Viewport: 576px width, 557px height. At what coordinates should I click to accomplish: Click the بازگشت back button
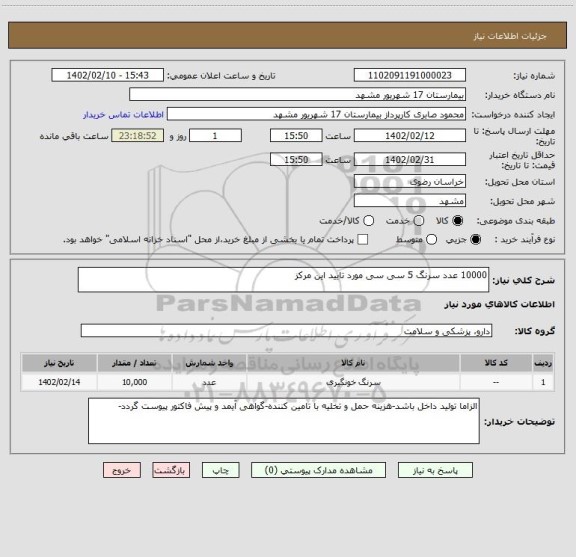point(171,470)
